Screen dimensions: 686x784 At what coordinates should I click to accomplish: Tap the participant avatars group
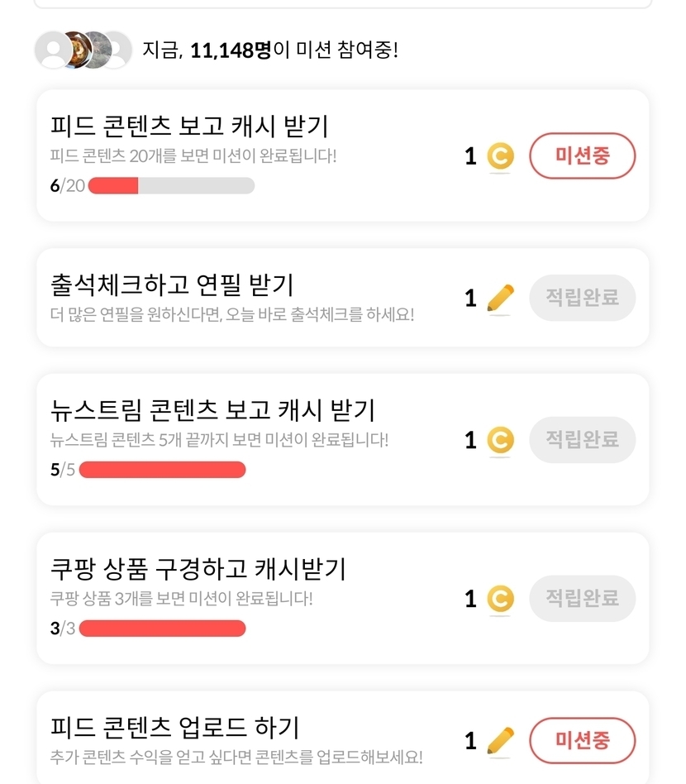(83, 50)
